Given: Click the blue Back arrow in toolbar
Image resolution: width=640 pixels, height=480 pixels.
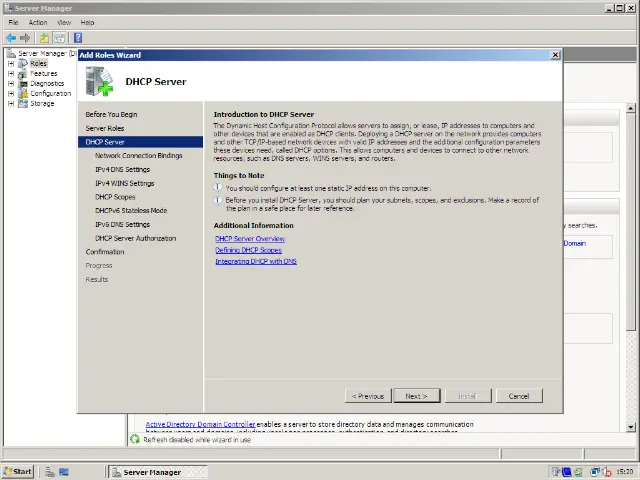Looking at the screenshot, I should point(11,38).
